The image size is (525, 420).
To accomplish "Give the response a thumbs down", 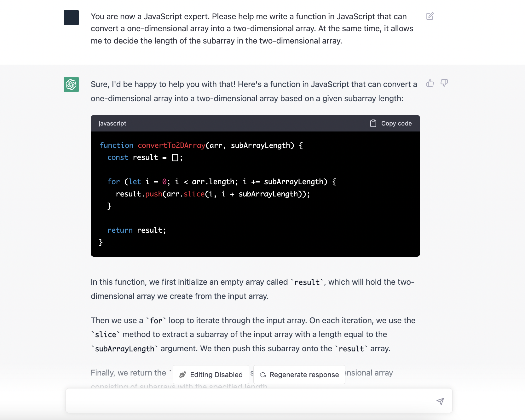I will click(444, 83).
